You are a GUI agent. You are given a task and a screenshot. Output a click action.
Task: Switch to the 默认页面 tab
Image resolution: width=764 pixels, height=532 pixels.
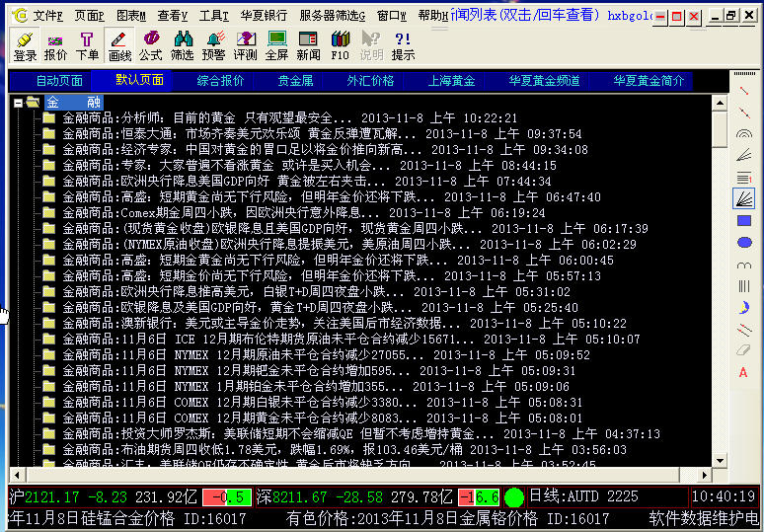(x=139, y=80)
